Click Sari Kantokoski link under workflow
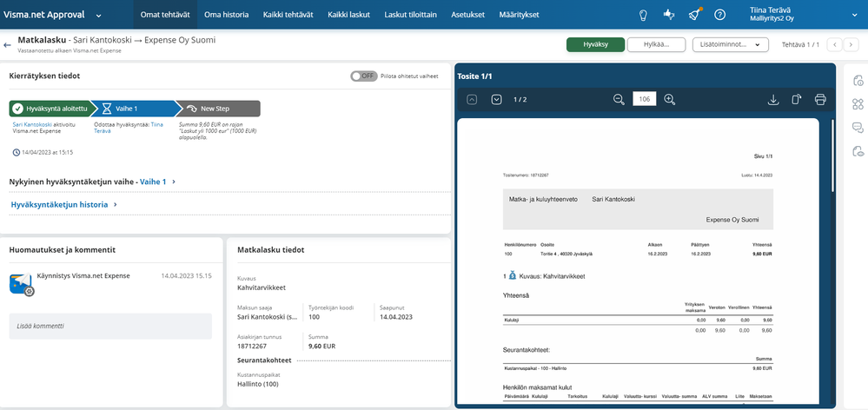Image resolution: width=868 pixels, height=410 pixels. (33, 124)
